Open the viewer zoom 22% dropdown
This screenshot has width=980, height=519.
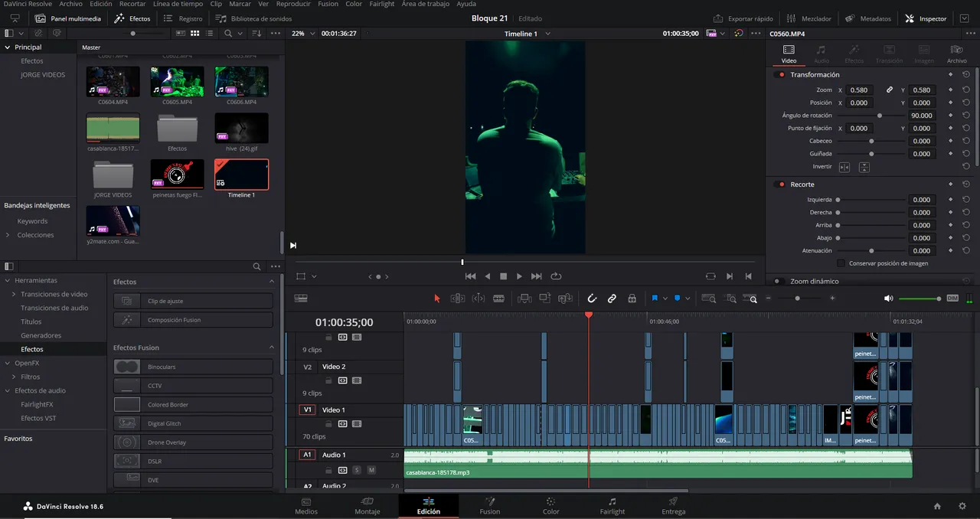302,34
